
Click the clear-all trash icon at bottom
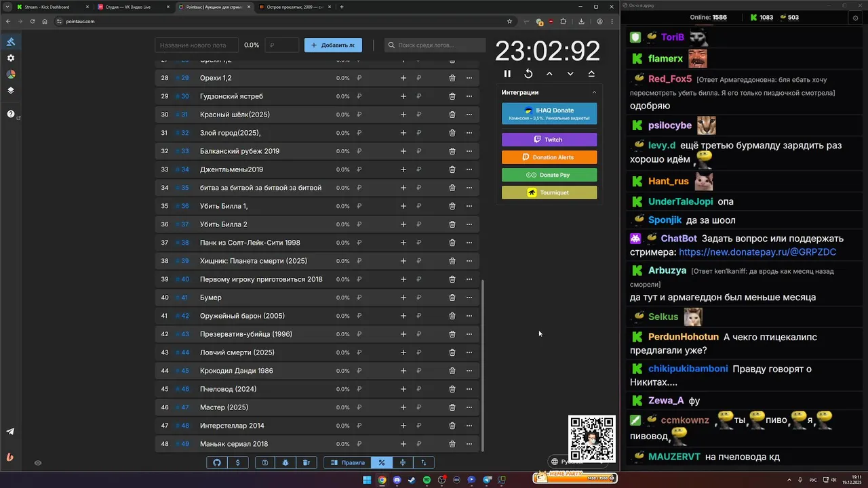(x=306, y=462)
